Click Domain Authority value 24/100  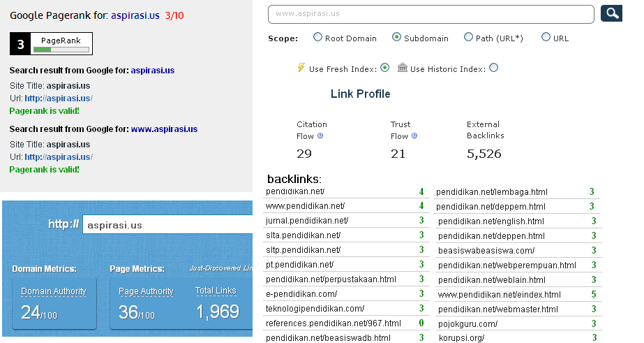click(x=39, y=312)
